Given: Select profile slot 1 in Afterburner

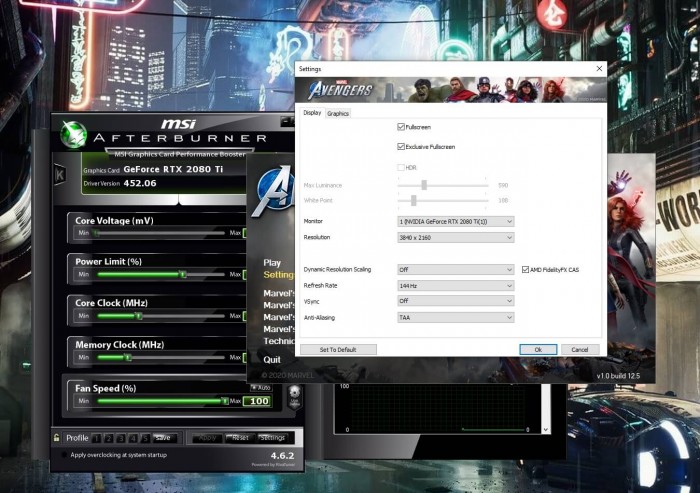Looking at the screenshot, I should [98, 438].
